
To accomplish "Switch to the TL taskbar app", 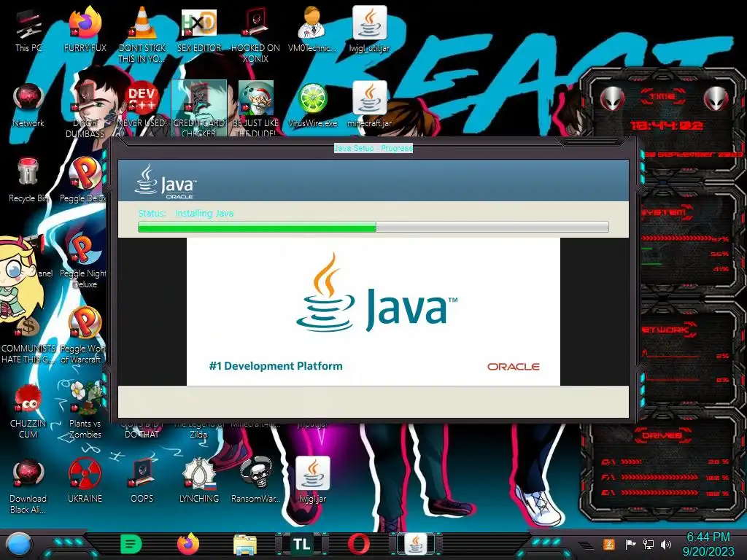I will click(301, 544).
